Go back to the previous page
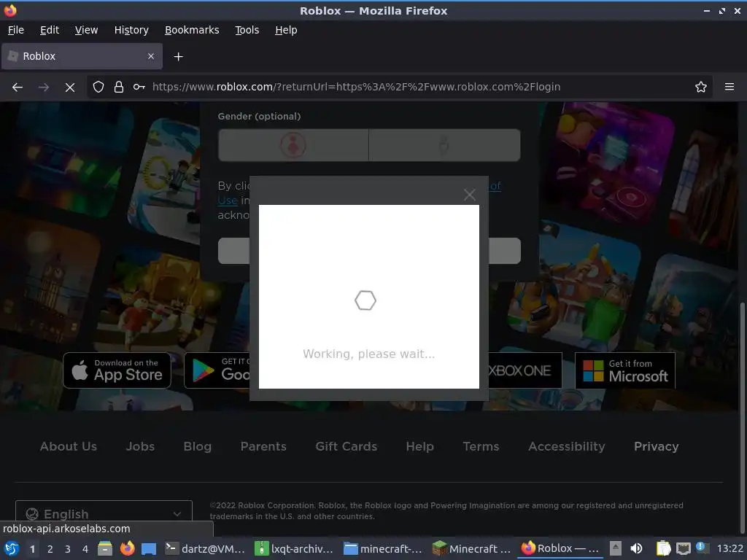 [18, 87]
